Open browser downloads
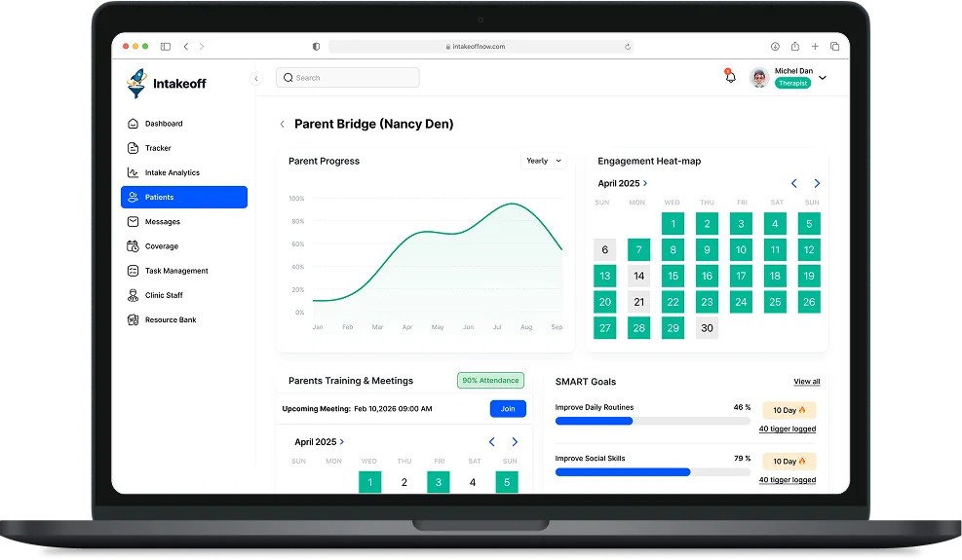 click(775, 46)
